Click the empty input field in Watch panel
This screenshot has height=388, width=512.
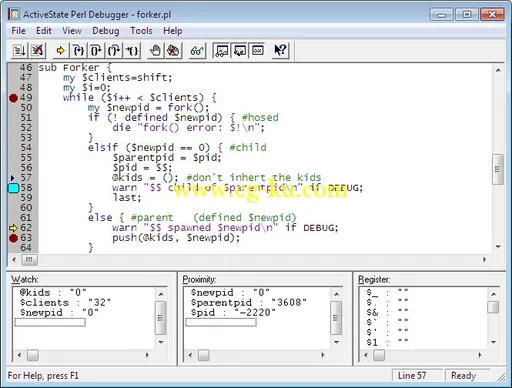50,322
